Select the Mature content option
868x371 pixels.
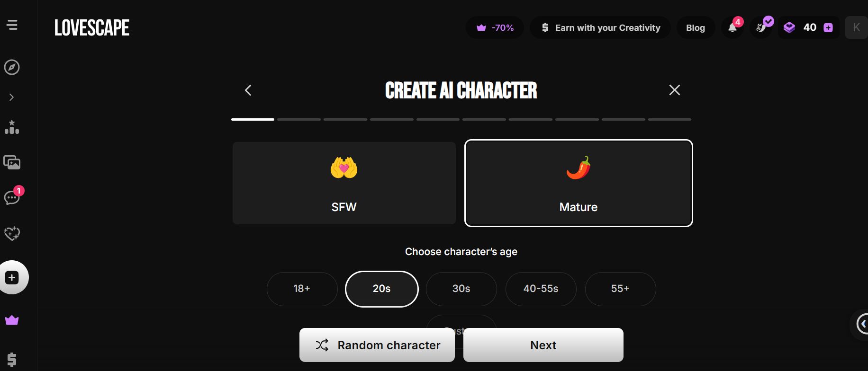tap(579, 183)
